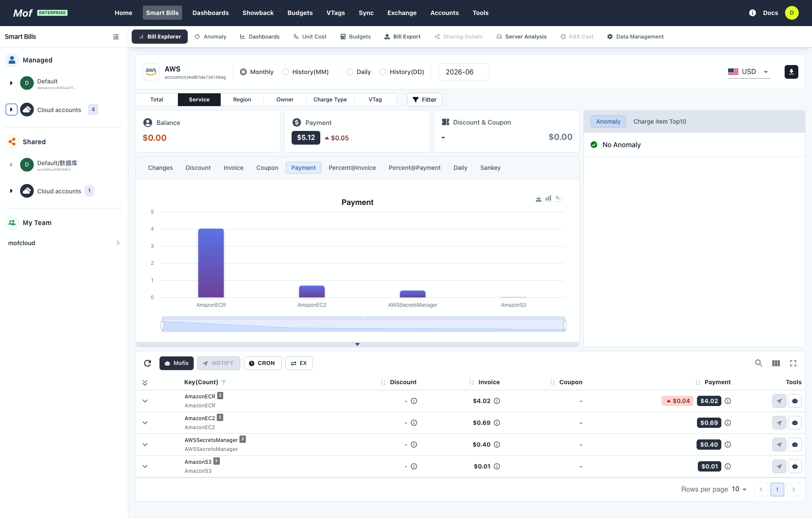Click the info icon next to Docs

point(753,13)
